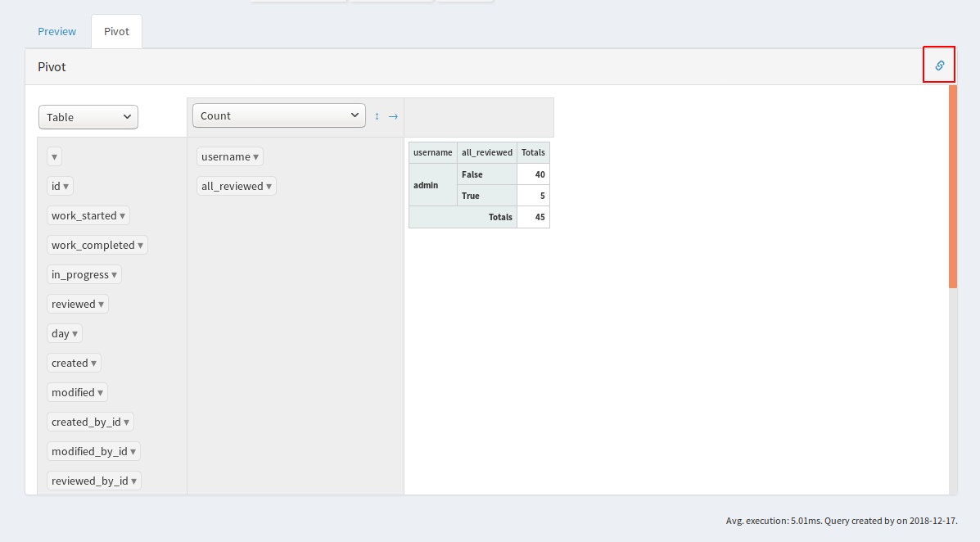
Task: Select the admin row label
Action: [432, 185]
